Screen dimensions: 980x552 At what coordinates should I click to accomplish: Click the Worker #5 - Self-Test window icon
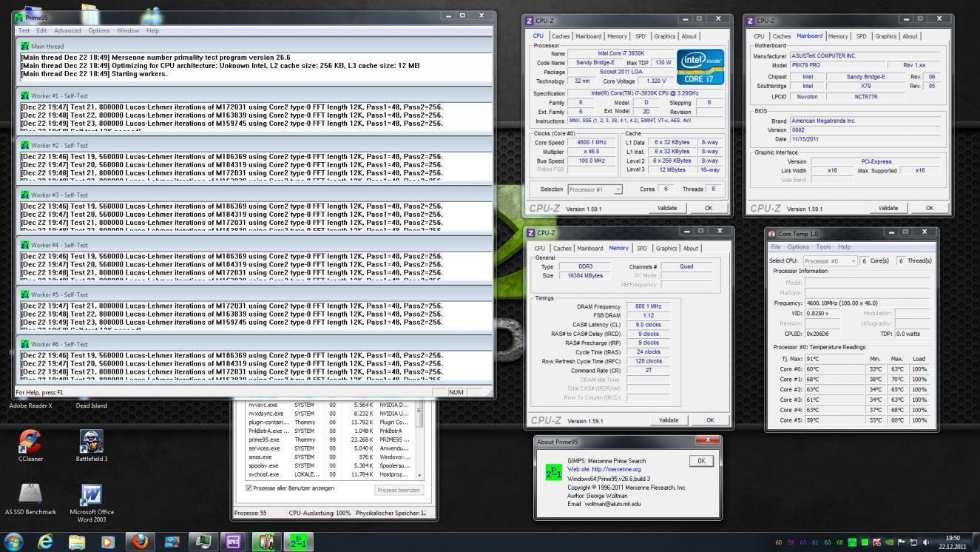click(25, 294)
